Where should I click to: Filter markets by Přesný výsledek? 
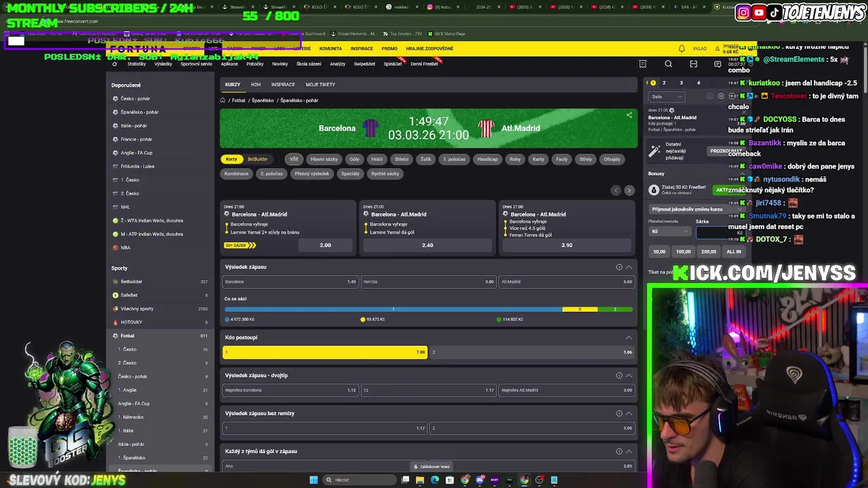pos(312,174)
